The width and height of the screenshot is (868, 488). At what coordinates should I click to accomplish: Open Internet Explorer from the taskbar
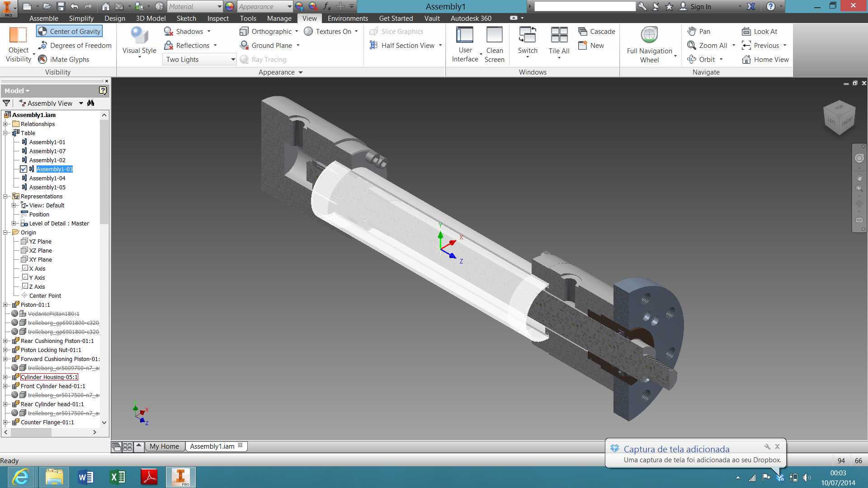click(x=21, y=477)
